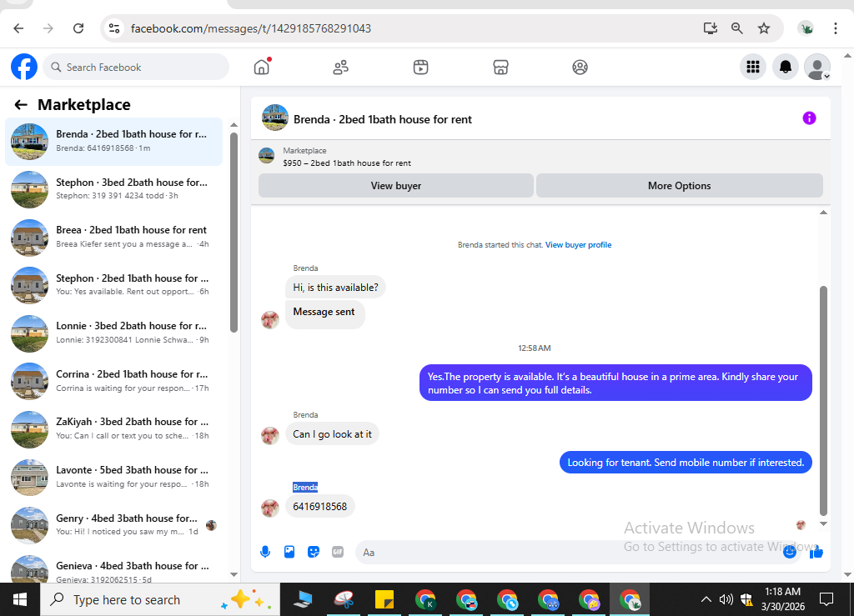This screenshot has width=854, height=616.
Task: Go to the Facebook logo home
Action: (24, 67)
